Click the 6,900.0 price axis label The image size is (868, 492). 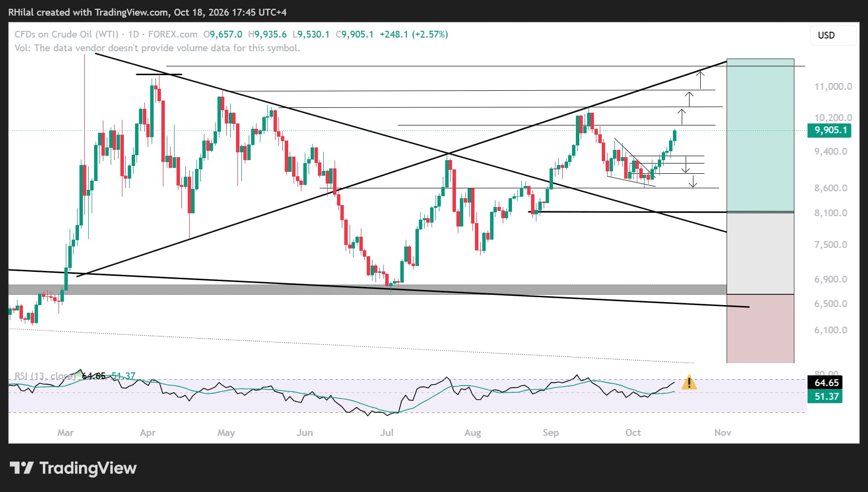pyautogui.click(x=831, y=279)
